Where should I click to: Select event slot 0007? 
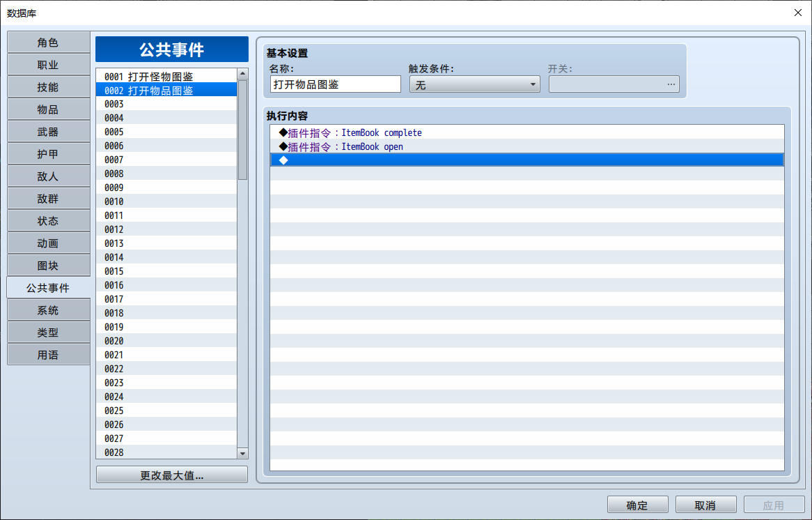[x=166, y=160]
